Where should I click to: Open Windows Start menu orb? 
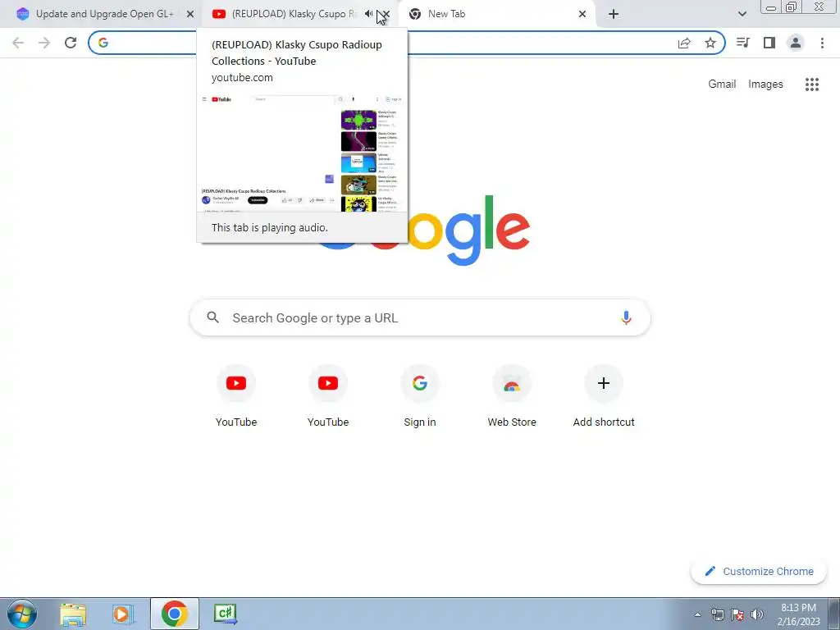click(22, 614)
